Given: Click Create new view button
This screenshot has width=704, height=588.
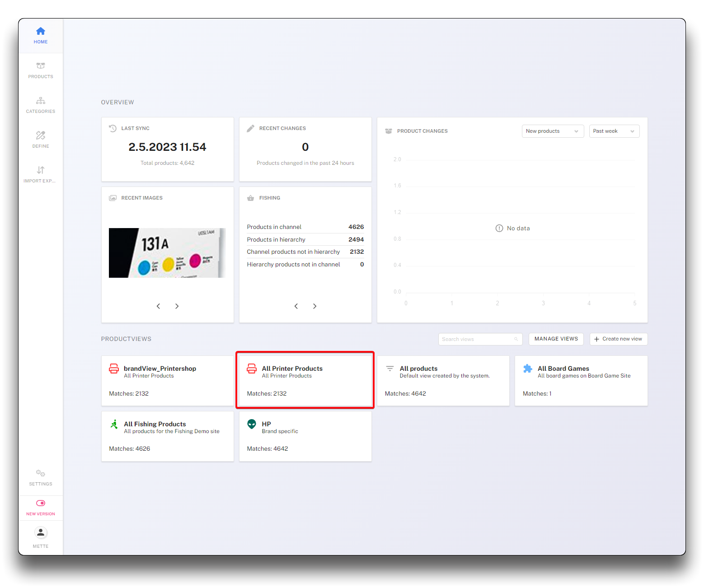Looking at the screenshot, I should tap(618, 339).
